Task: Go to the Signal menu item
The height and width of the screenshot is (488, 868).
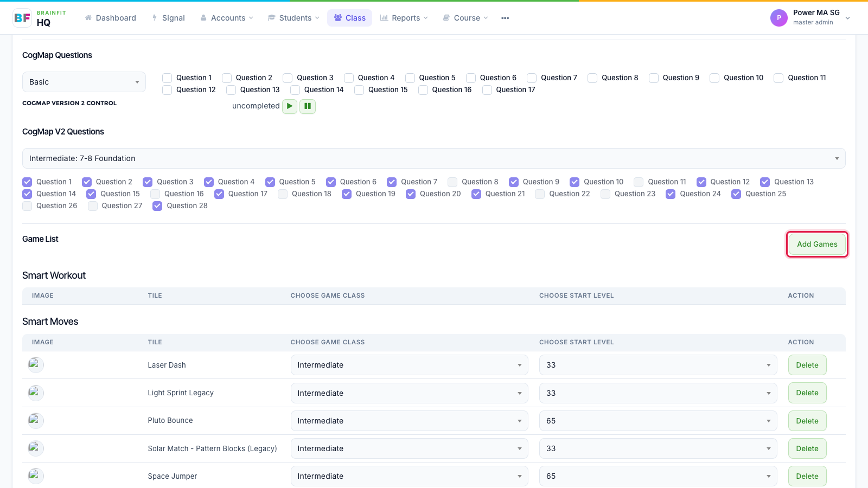Action: pos(169,18)
